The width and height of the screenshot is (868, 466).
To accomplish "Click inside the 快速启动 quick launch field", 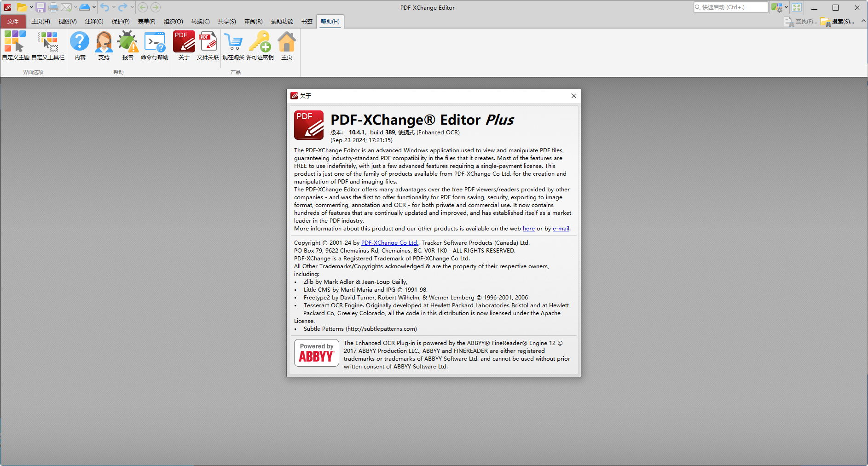I will tap(732, 7).
